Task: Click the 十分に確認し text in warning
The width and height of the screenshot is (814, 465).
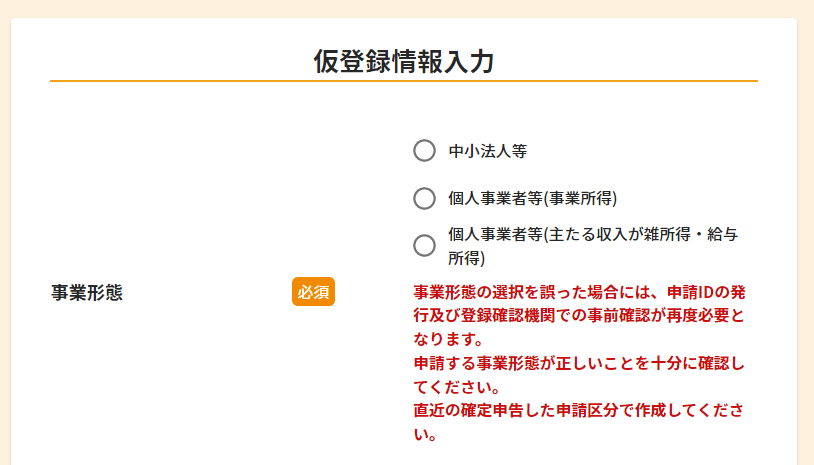Action: coord(698,363)
